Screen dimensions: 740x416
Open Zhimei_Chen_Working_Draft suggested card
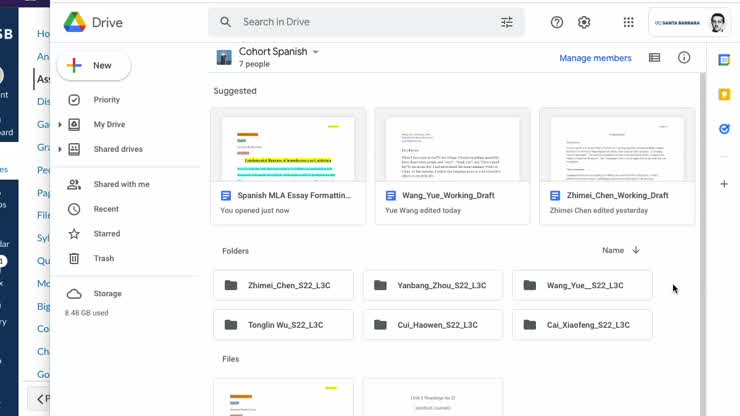tap(617, 166)
